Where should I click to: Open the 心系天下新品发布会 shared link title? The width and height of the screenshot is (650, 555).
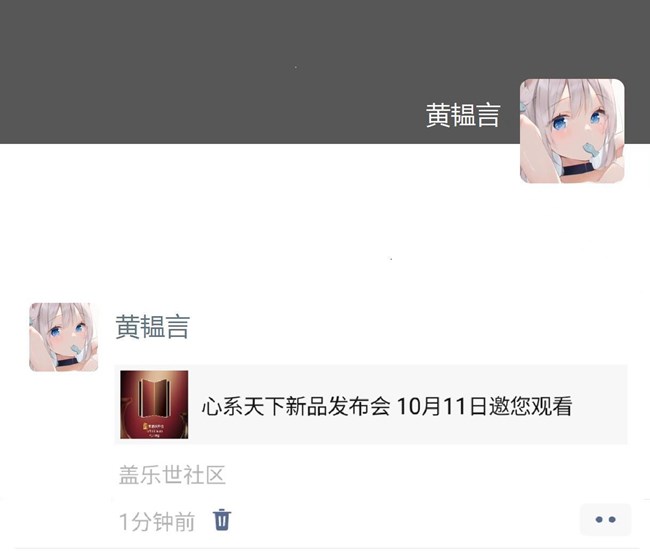click(x=387, y=406)
